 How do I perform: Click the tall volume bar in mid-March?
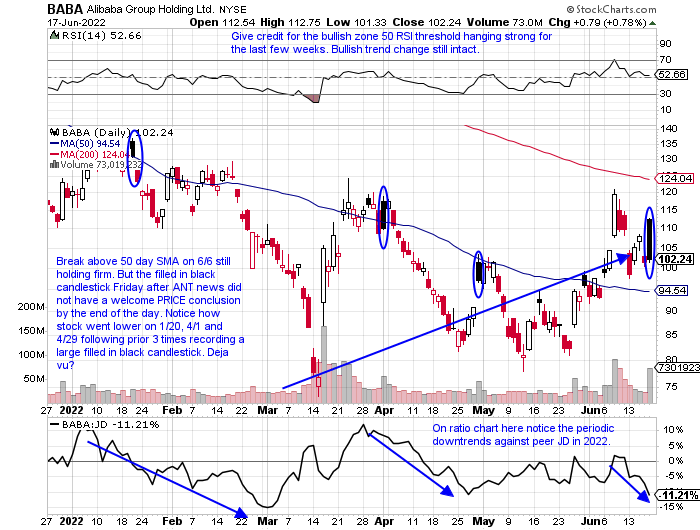click(324, 365)
